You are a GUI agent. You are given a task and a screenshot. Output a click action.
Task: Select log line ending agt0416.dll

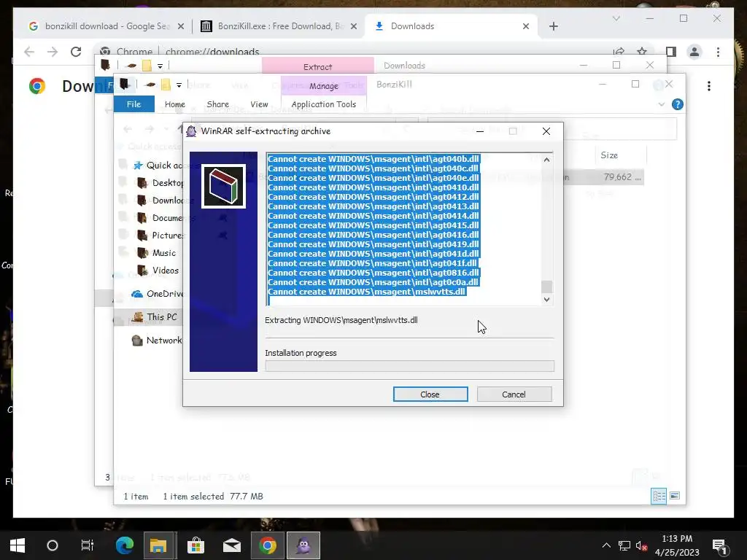coord(373,235)
